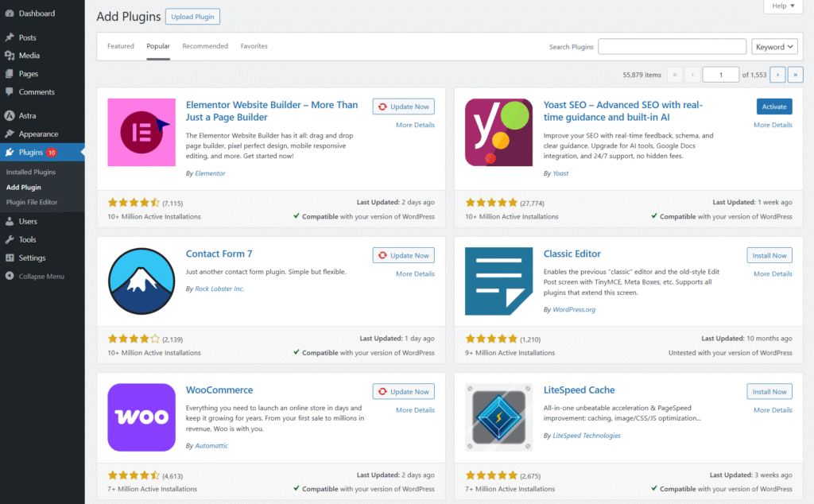Jump to the last page of plugins
The height and width of the screenshot is (504, 814).
coord(795,75)
